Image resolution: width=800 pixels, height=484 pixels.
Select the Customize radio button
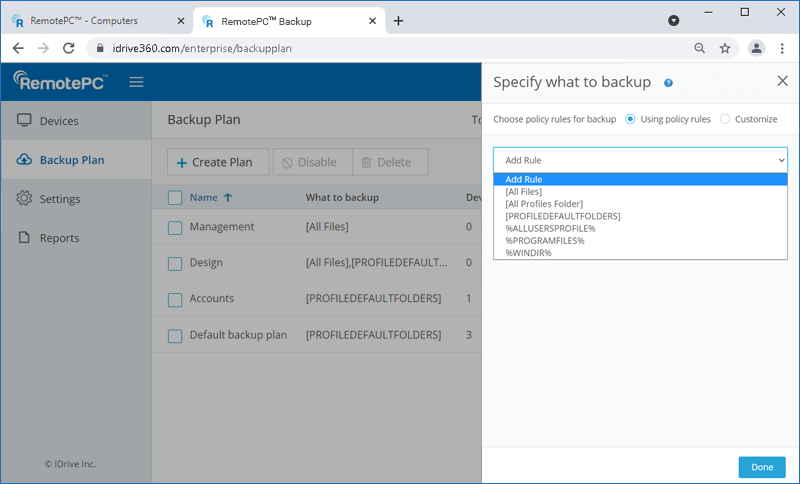[724, 119]
